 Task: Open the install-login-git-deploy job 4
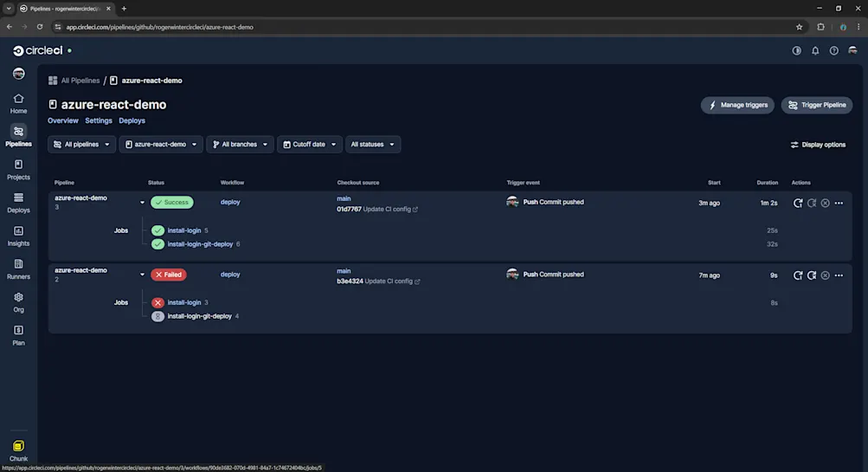click(199, 316)
